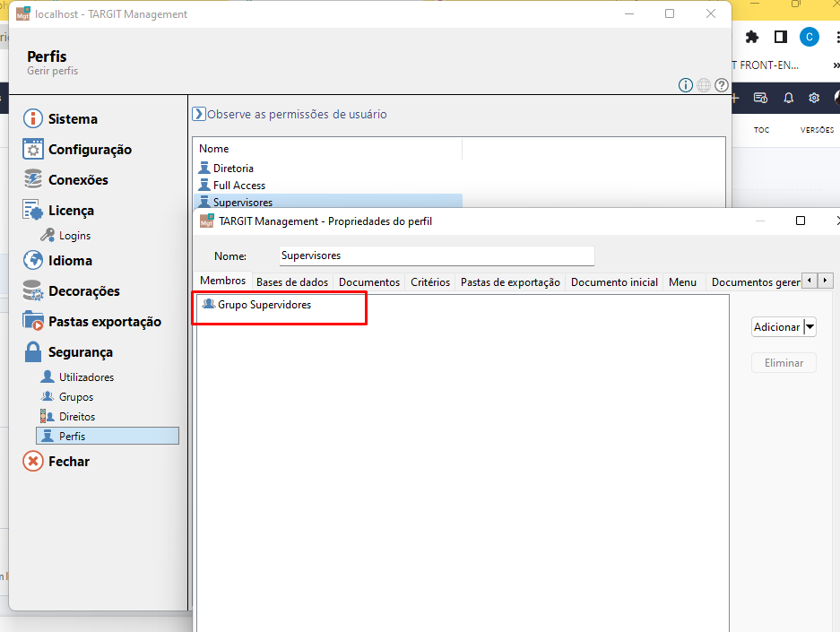Open the Segurança section
Image resolution: width=840 pixels, height=632 pixels.
click(68, 352)
